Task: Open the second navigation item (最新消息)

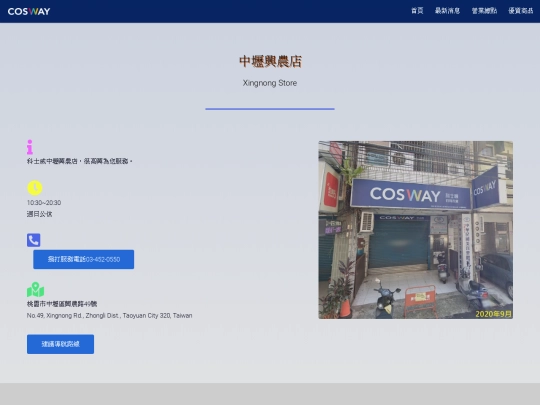Action: tap(447, 11)
